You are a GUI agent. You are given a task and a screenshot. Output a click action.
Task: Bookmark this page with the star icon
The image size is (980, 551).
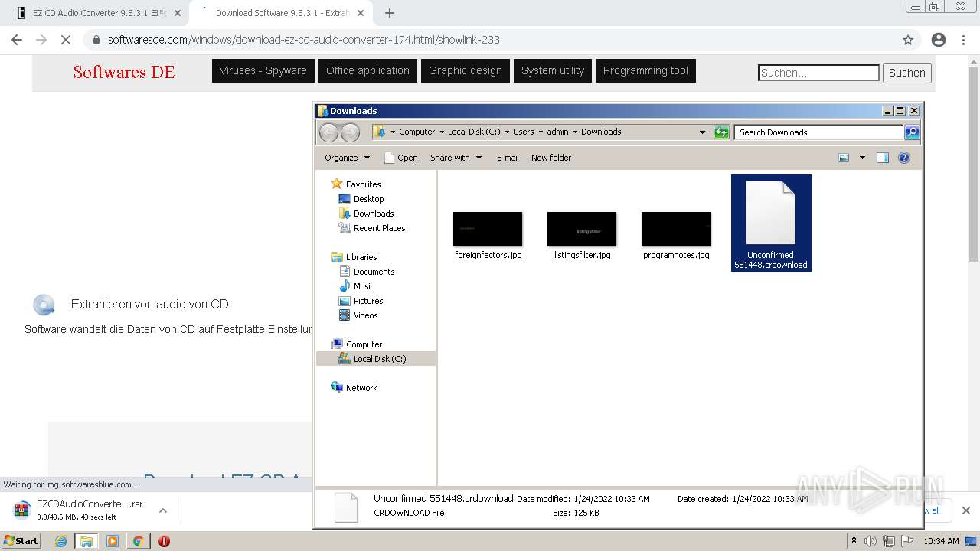pyautogui.click(x=908, y=40)
